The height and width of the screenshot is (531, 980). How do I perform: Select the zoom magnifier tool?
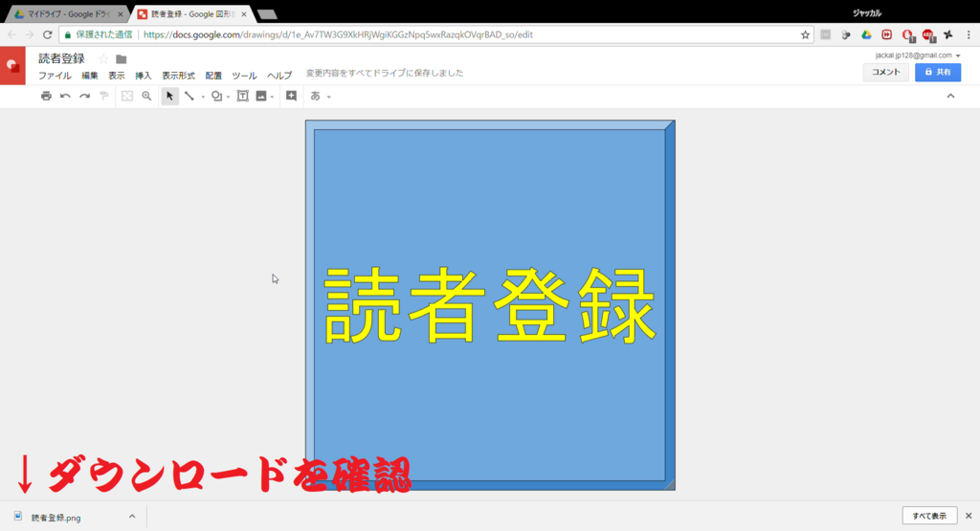pos(146,97)
